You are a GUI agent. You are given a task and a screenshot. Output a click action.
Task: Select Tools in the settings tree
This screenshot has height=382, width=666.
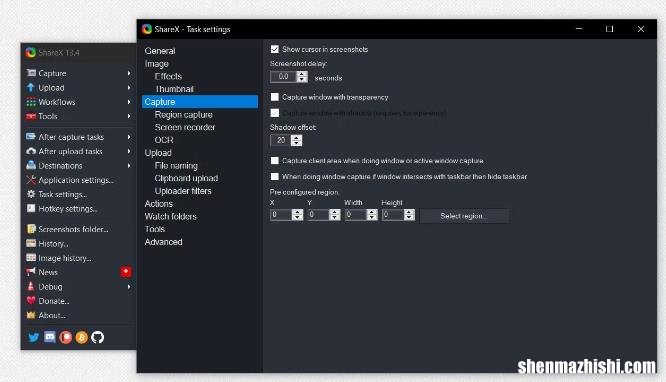pyautogui.click(x=155, y=229)
